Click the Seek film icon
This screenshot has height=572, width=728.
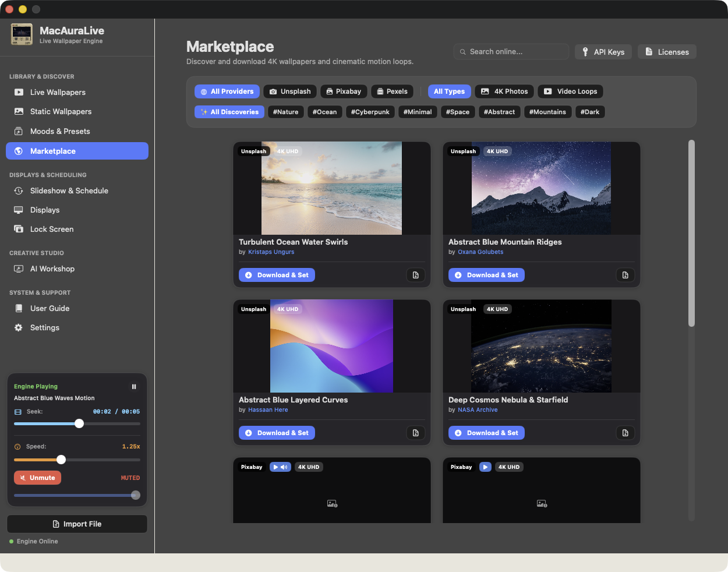tap(17, 412)
